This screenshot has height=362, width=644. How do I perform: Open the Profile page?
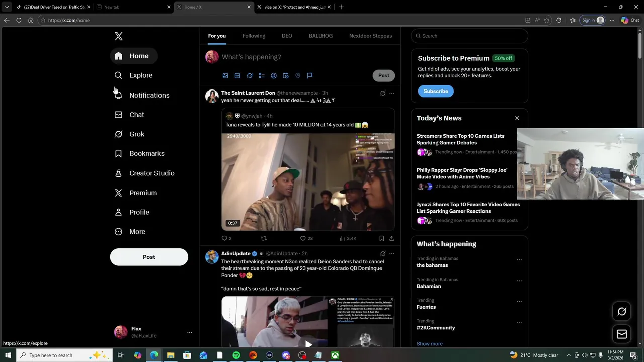tap(132, 212)
